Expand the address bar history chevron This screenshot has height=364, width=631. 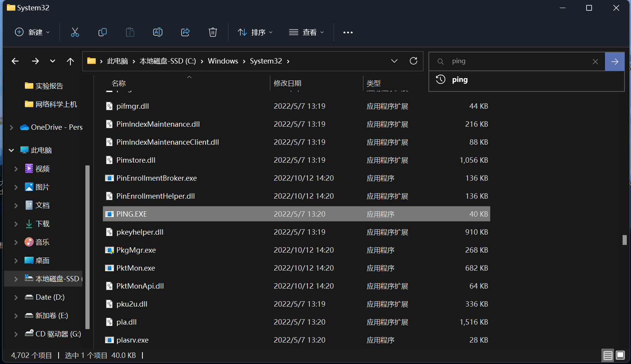tap(394, 61)
